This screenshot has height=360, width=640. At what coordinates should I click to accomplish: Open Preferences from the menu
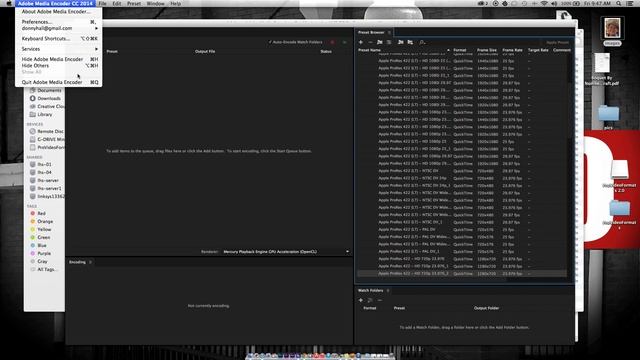[59, 22]
